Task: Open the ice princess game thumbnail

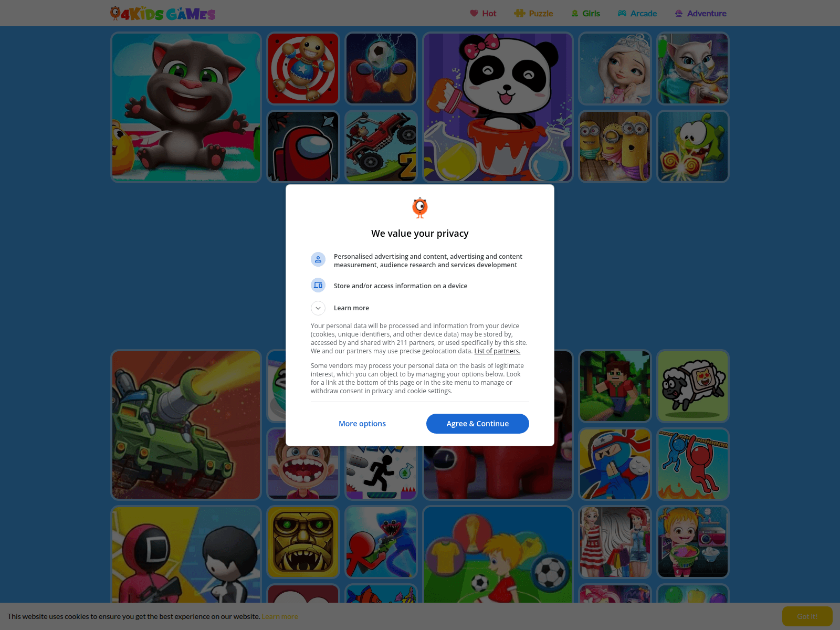Action: pyautogui.click(x=615, y=69)
